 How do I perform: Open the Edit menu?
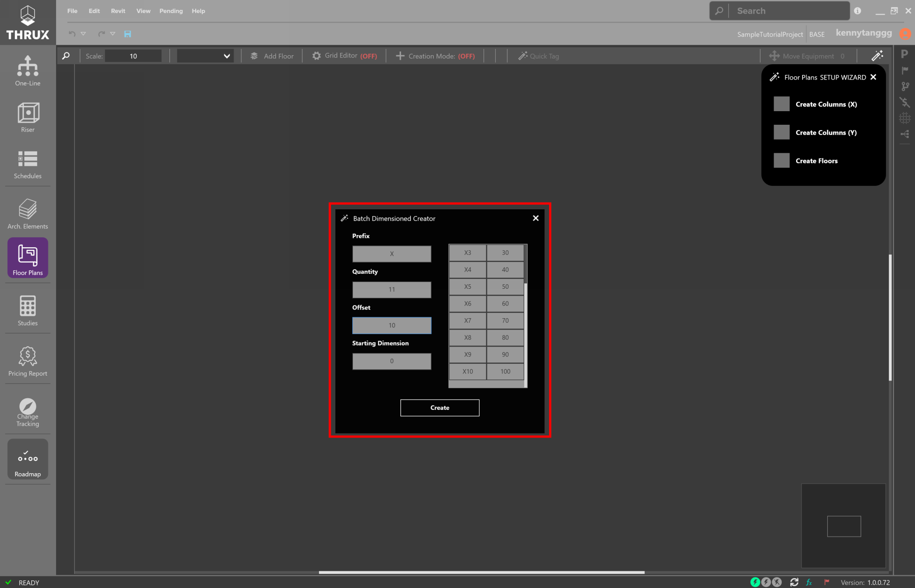click(x=94, y=11)
